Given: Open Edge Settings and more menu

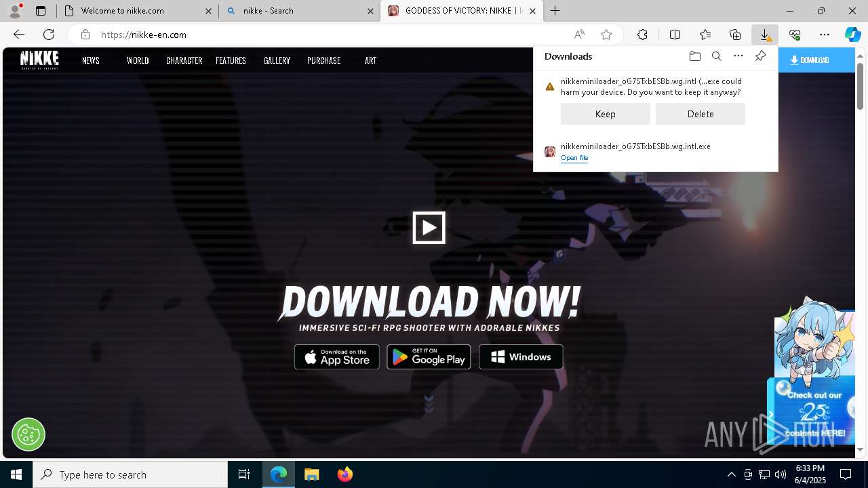Looking at the screenshot, I should [x=825, y=35].
